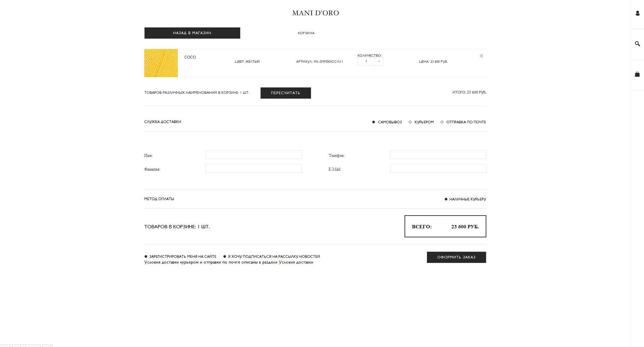The width and height of the screenshot is (644, 347).
Task: Click the ЦЕНА: 23 600 РУБ. text
Action: click(x=433, y=62)
